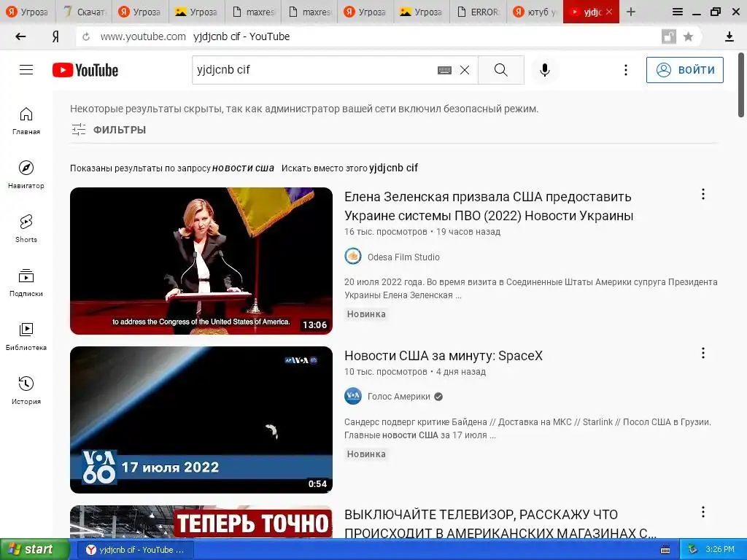Viewport: 747px width, 560px height.
Task: Open the История history section
Action: pyautogui.click(x=26, y=391)
